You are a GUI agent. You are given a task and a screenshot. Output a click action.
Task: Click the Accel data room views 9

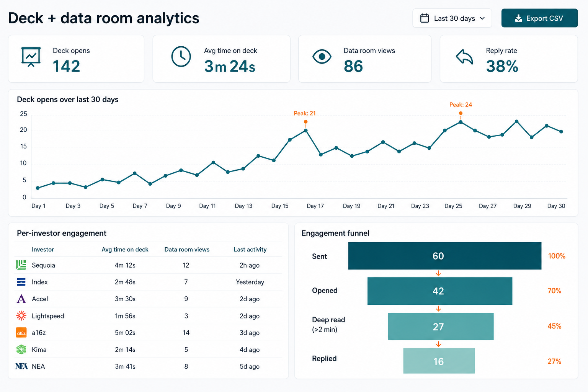click(186, 299)
